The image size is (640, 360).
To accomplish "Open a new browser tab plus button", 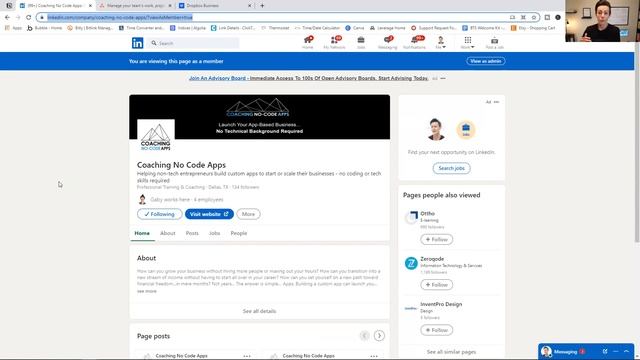I will click(x=262, y=6).
